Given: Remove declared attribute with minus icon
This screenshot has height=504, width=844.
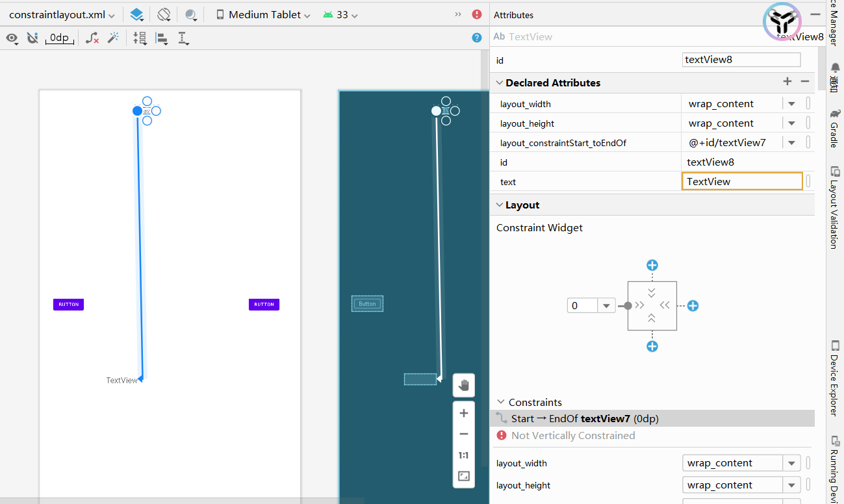Looking at the screenshot, I should [x=804, y=81].
